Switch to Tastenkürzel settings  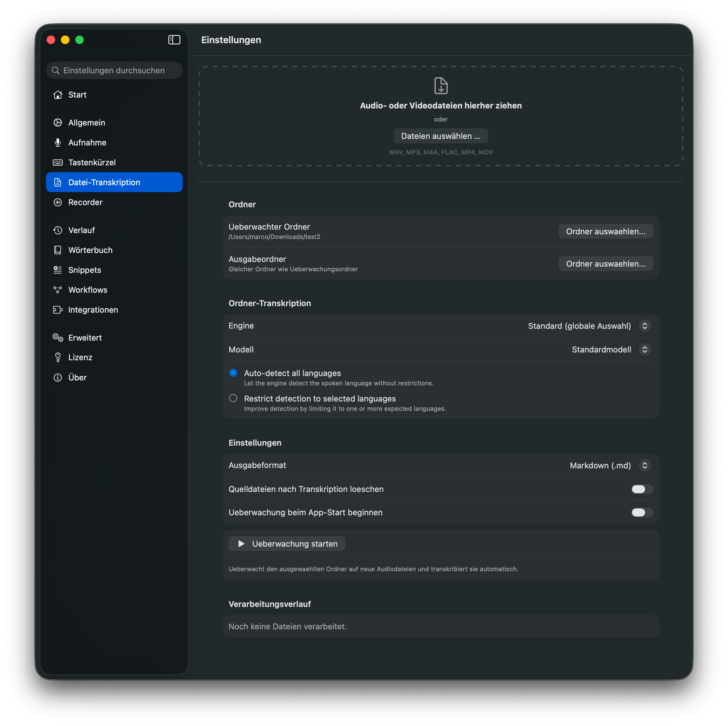(114, 163)
